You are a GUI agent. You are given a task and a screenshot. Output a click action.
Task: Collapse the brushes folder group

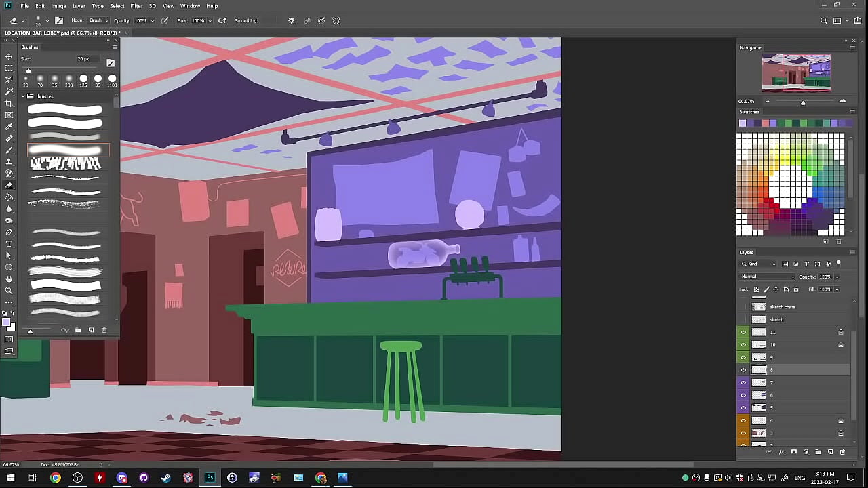[x=23, y=96]
